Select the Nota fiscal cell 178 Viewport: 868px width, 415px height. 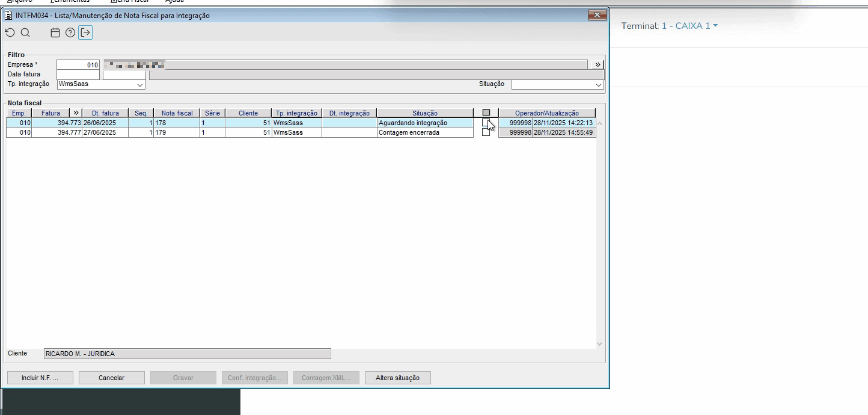[177, 123]
